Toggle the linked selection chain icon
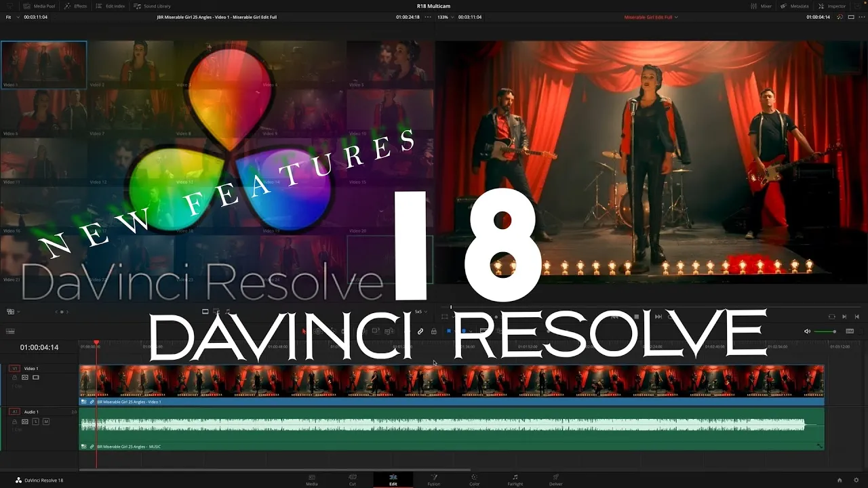868x488 pixels. [420, 331]
